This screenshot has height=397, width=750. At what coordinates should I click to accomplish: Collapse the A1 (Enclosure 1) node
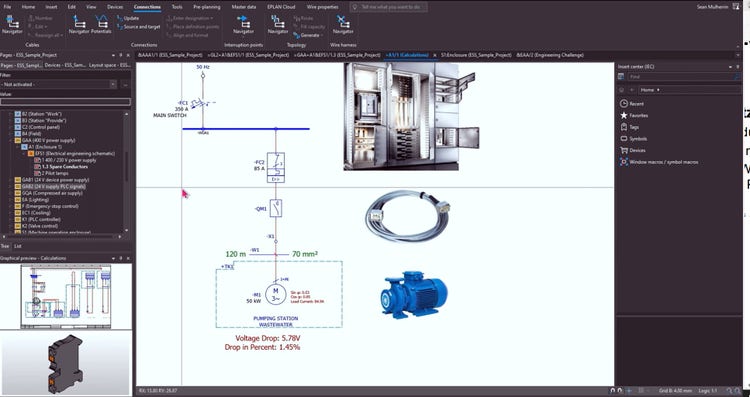pyautogui.click(x=18, y=147)
